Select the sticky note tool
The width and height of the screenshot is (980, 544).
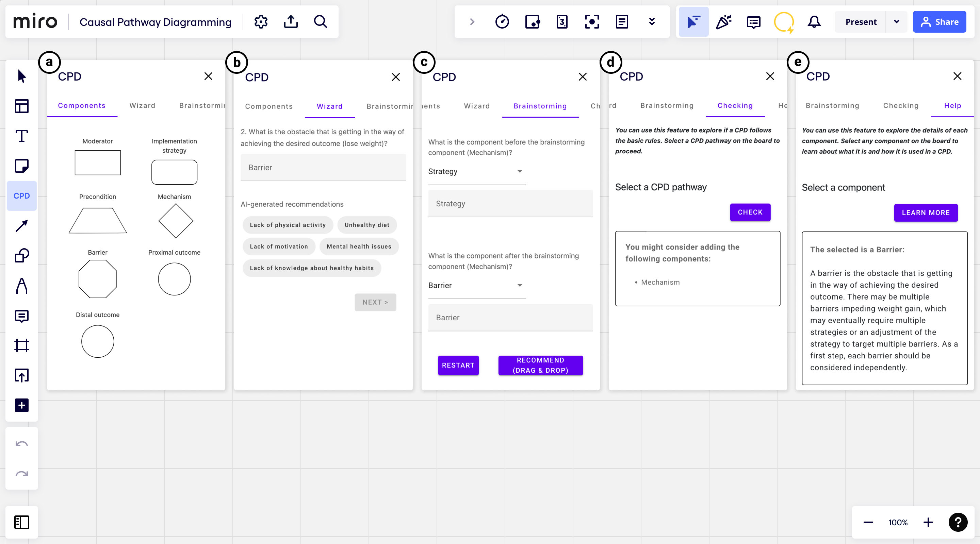(22, 166)
